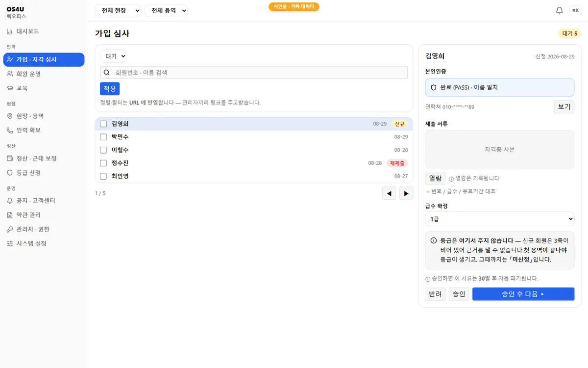Select the checkbox for 정수진
This screenshot has height=368, width=588.
103,163
